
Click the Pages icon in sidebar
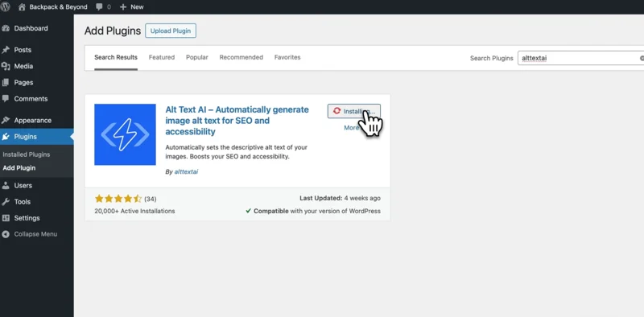6,83
